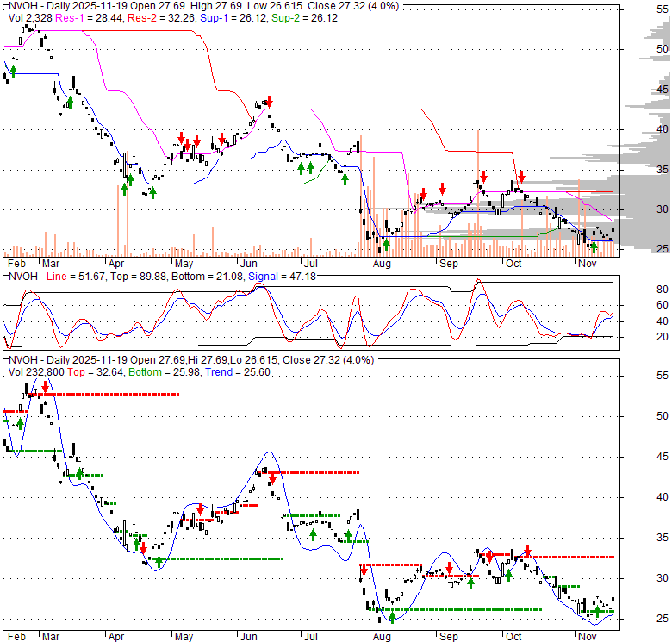Click the green arrow in late July on the top chart
The height and width of the screenshot is (642, 672).
click(345, 178)
